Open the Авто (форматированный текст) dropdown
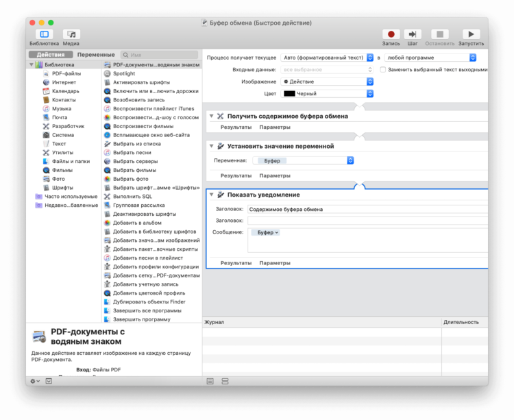 pyautogui.click(x=327, y=58)
